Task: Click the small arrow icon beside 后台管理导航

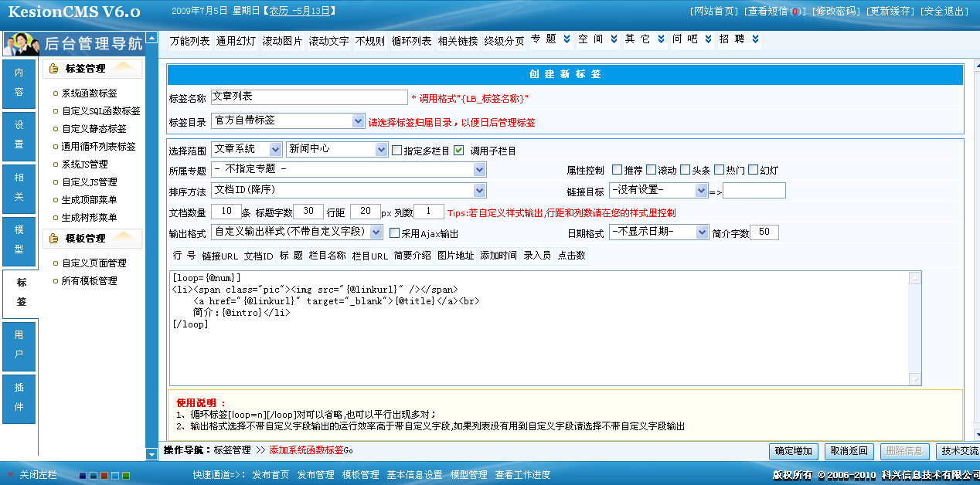Action: point(151,37)
